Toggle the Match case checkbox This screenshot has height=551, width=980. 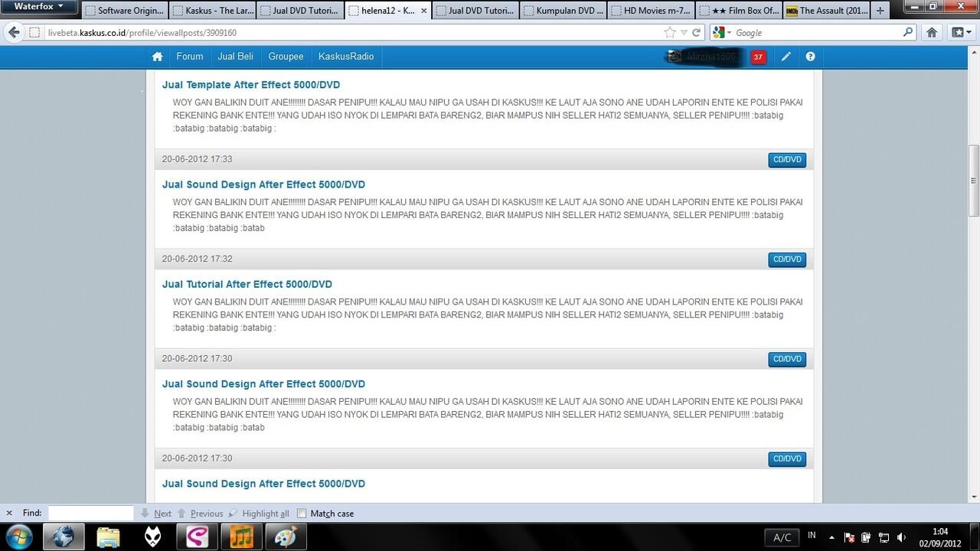[x=302, y=514]
